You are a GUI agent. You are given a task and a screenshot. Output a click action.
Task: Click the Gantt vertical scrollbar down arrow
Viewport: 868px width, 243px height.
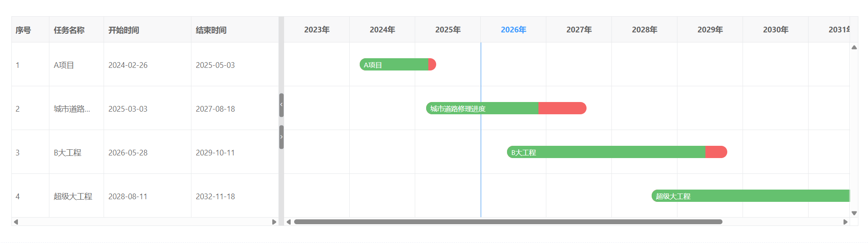click(854, 213)
